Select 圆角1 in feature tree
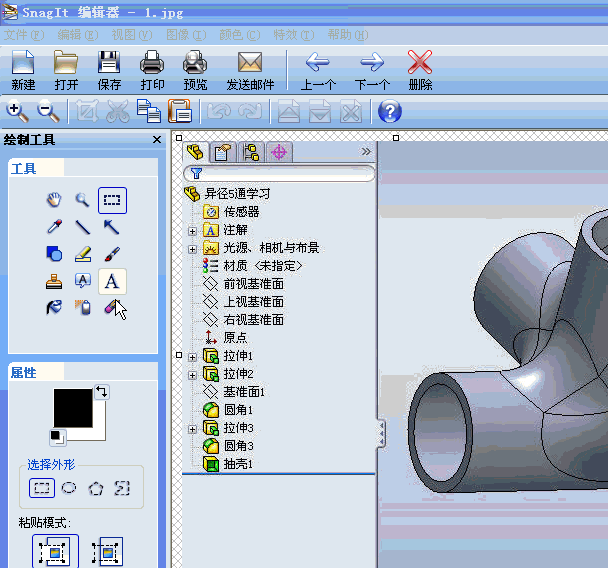Screen dimensions: 608x568 click(228, 410)
